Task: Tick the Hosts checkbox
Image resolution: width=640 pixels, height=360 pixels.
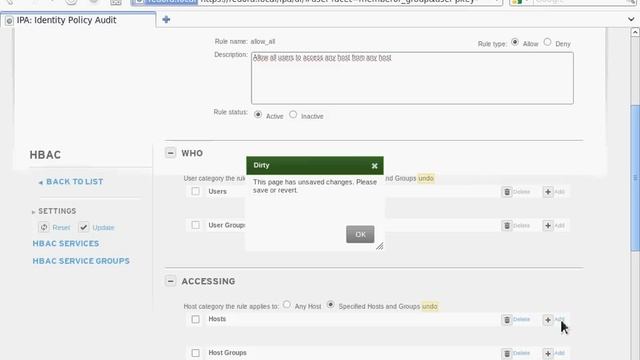Action: click(x=196, y=319)
